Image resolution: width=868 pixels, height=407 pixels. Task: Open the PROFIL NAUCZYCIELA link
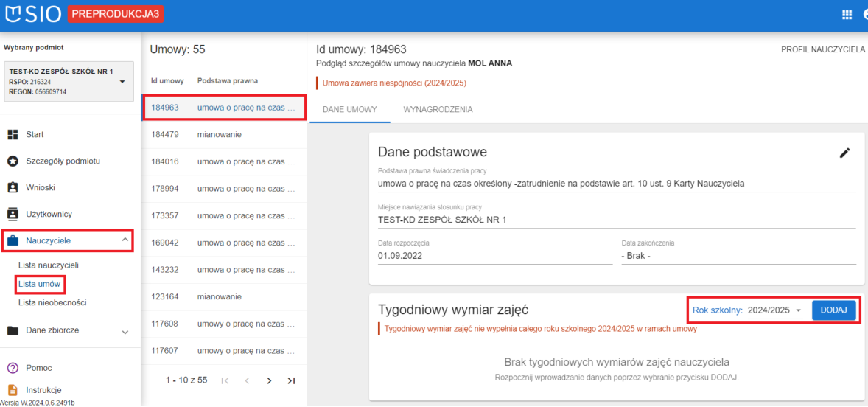pos(822,49)
